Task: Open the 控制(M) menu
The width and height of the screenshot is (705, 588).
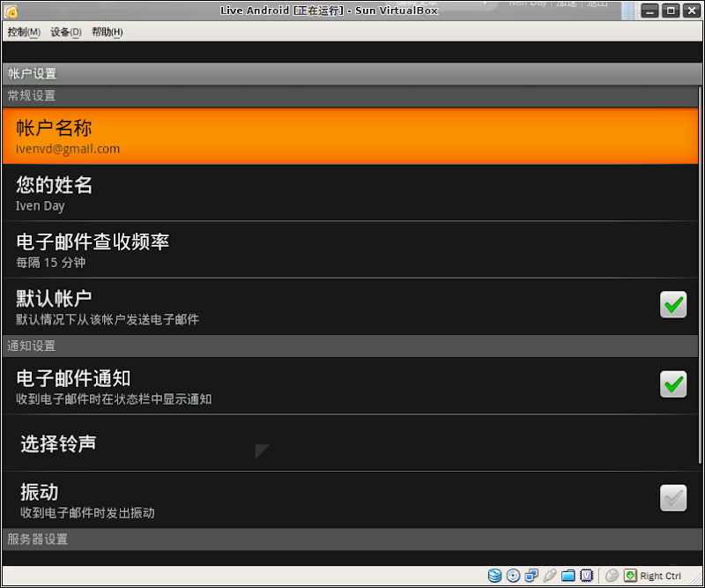Action: point(25,32)
